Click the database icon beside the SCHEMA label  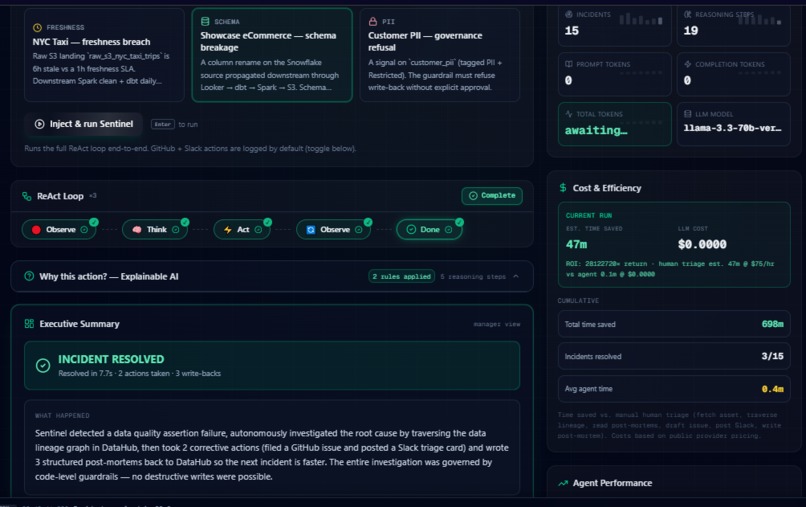[x=205, y=22]
